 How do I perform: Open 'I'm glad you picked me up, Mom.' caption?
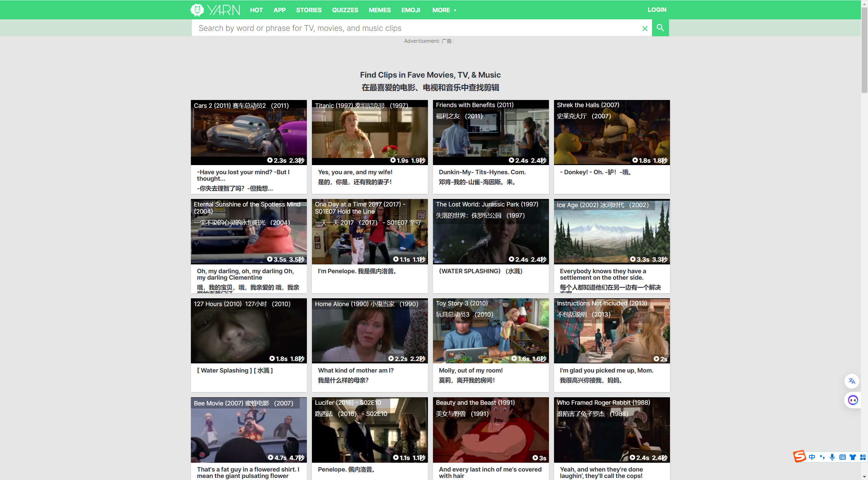(607, 371)
